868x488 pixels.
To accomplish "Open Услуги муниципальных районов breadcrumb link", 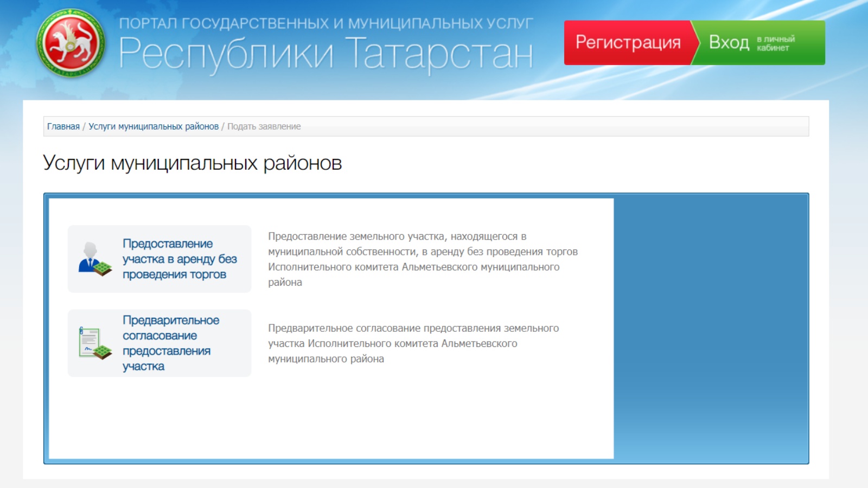I will [154, 126].
